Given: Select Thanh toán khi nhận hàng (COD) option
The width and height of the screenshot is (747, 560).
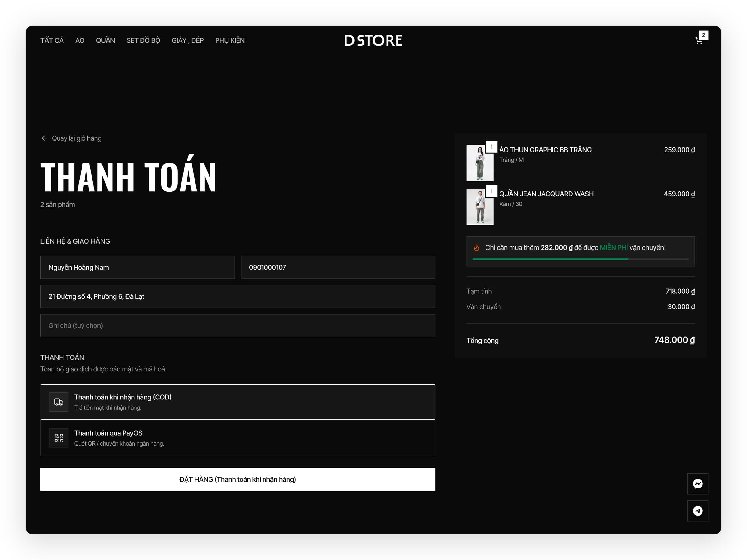Looking at the screenshot, I should pyautogui.click(x=238, y=402).
